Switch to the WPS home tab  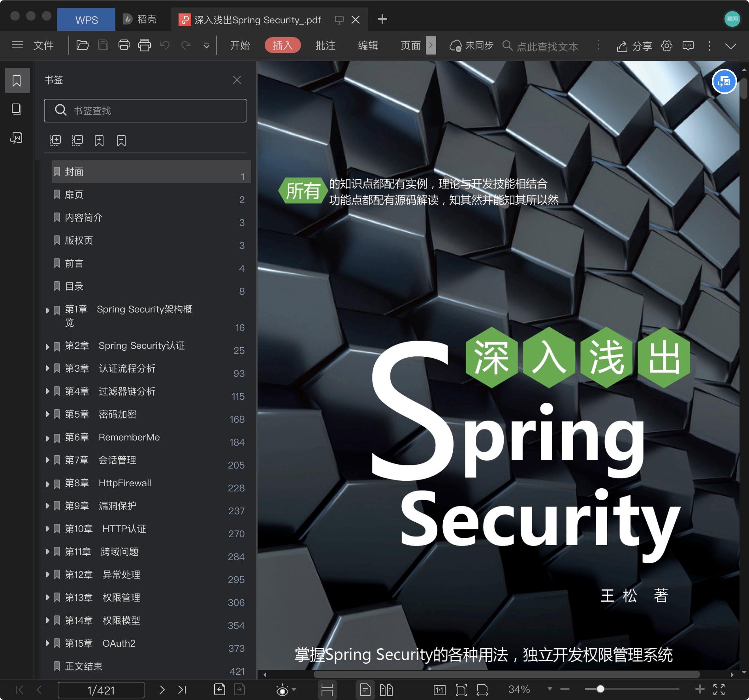pyautogui.click(x=86, y=20)
